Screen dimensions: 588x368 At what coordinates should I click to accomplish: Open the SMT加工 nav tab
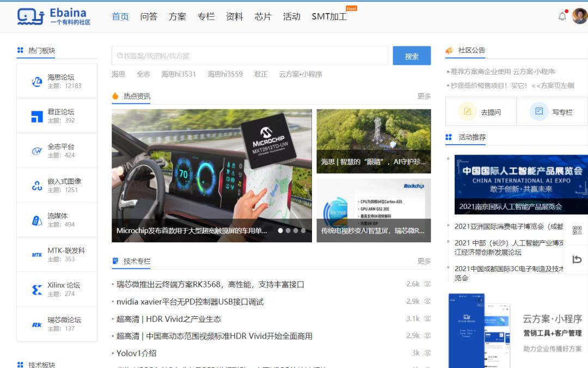click(x=329, y=16)
